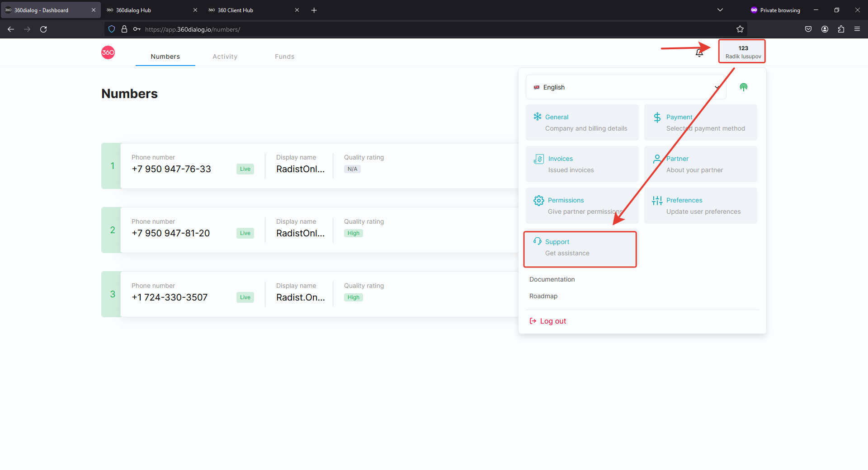Click High quality rating for +1 724-330-3507
Image resolution: width=868 pixels, height=470 pixels.
[354, 297]
